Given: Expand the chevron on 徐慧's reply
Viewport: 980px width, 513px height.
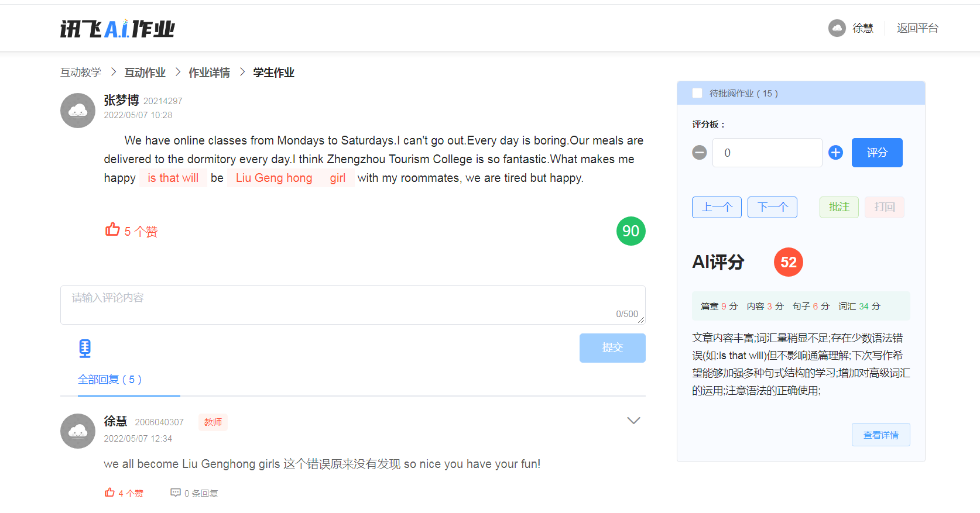Looking at the screenshot, I should click(633, 421).
